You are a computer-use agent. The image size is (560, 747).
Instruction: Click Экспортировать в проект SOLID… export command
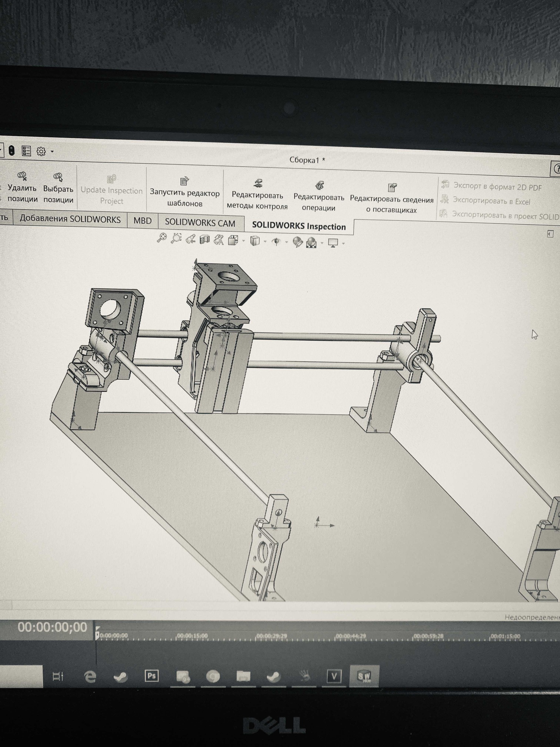coord(500,215)
